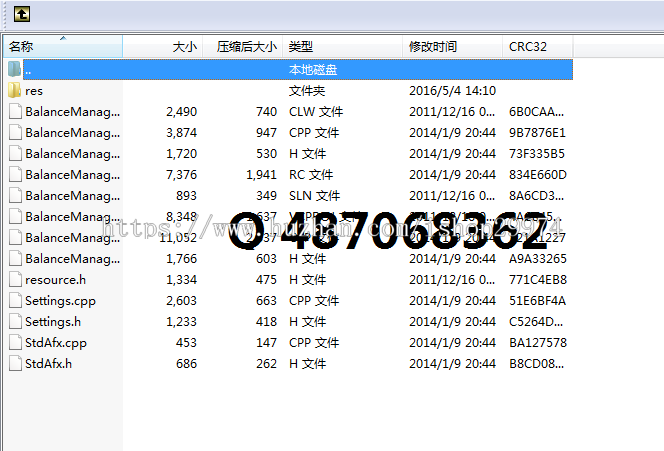Click the 'RC 文件' type cell
664x451 pixels.
pyautogui.click(x=311, y=174)
